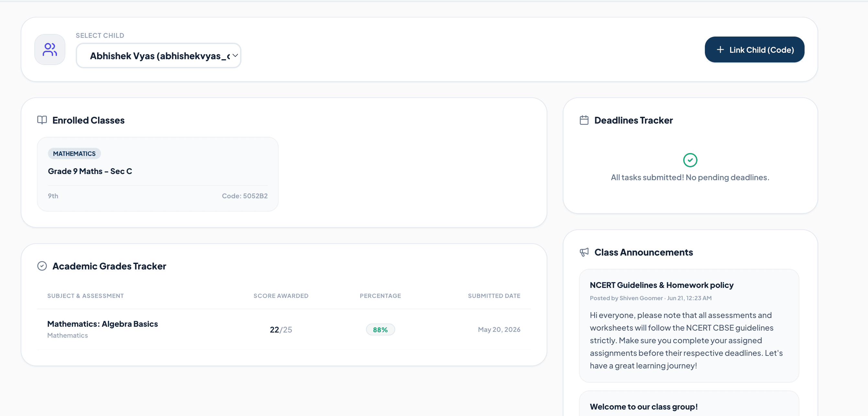Click the Academic Grades Tracker heading
This screenshot has width=868, height=416.
[x=109, y=266]
